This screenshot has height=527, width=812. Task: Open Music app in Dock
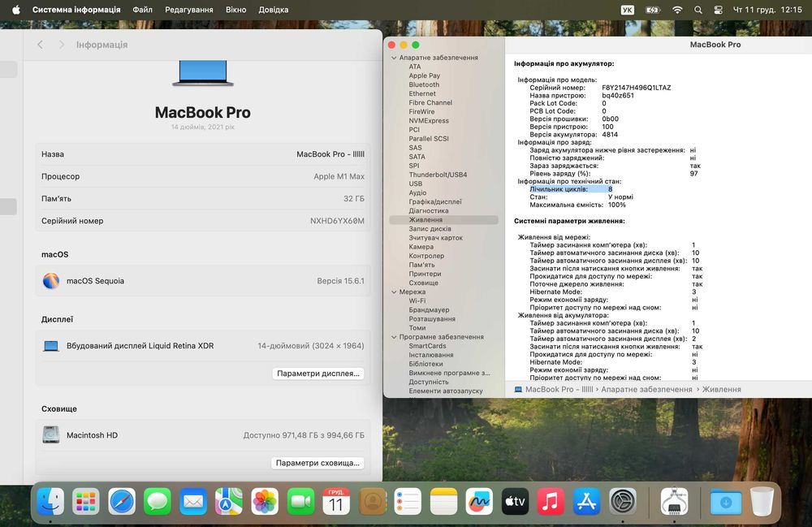point(551,501)
